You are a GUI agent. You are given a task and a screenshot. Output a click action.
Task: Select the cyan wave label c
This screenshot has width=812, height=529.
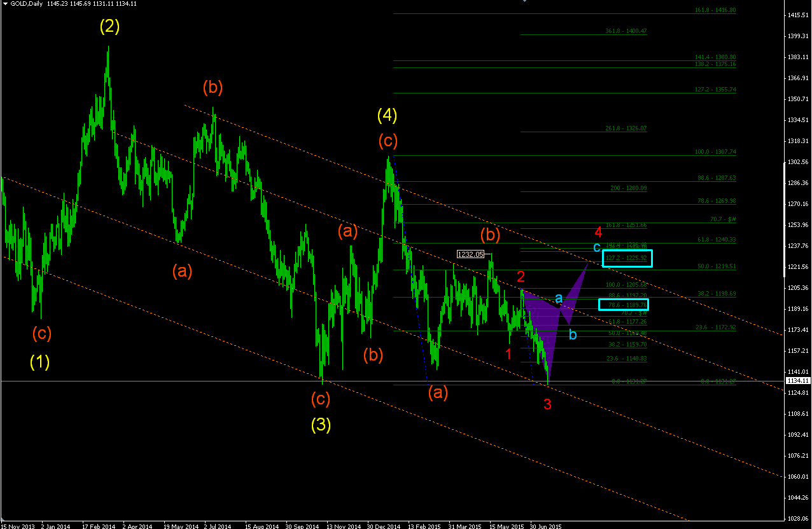596,247
